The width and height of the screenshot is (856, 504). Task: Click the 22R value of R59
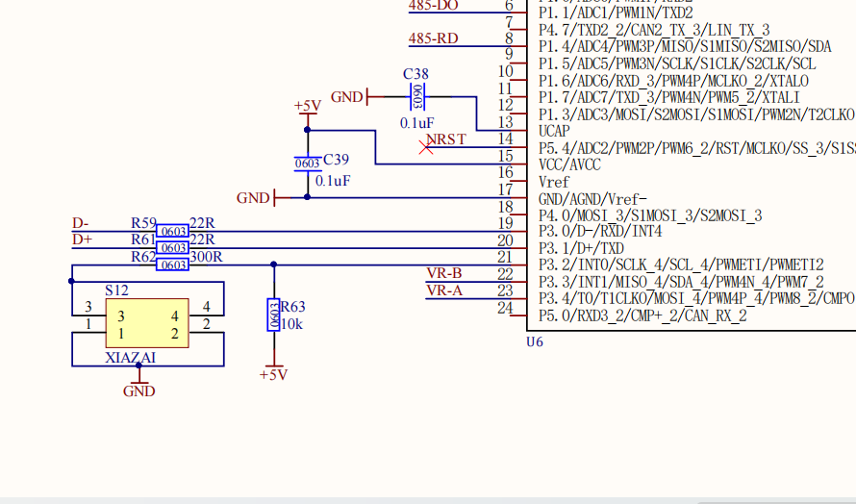(202, 223)
